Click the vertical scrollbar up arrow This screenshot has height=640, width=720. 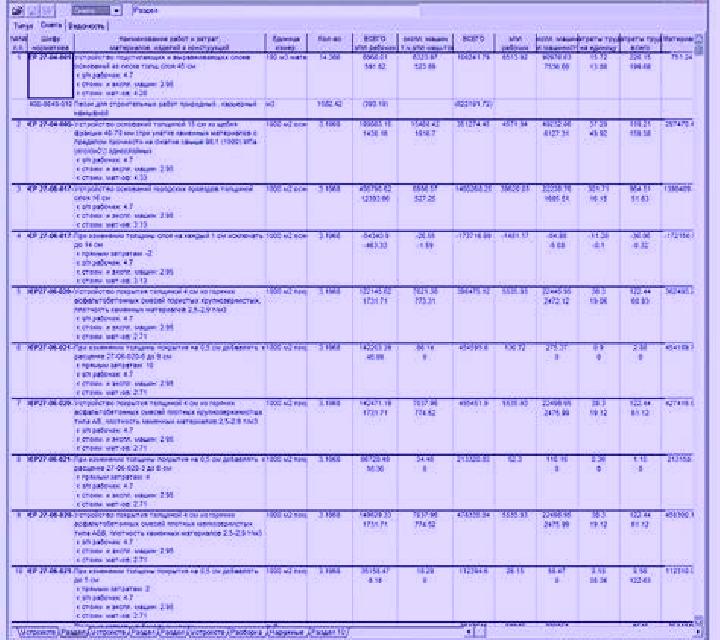pyautogui.click(x=699, y=39)
